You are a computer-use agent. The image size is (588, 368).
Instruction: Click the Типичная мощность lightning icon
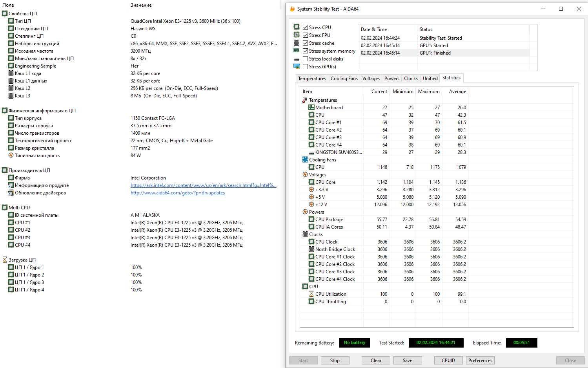(11, 156)
